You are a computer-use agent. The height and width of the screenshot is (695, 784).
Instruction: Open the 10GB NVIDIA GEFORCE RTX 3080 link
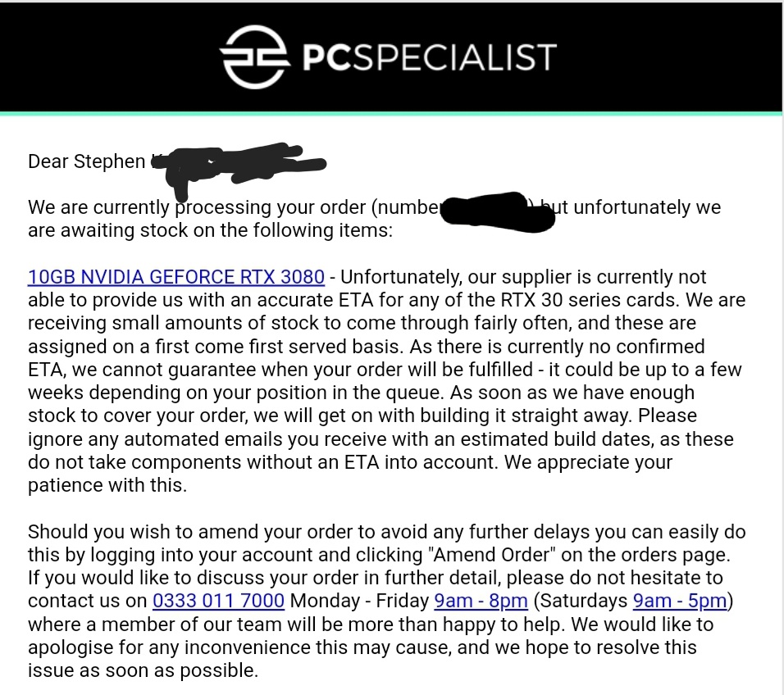176,277
